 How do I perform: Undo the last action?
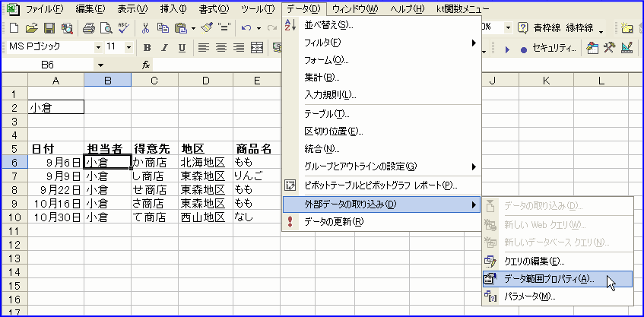pos(246,27)
